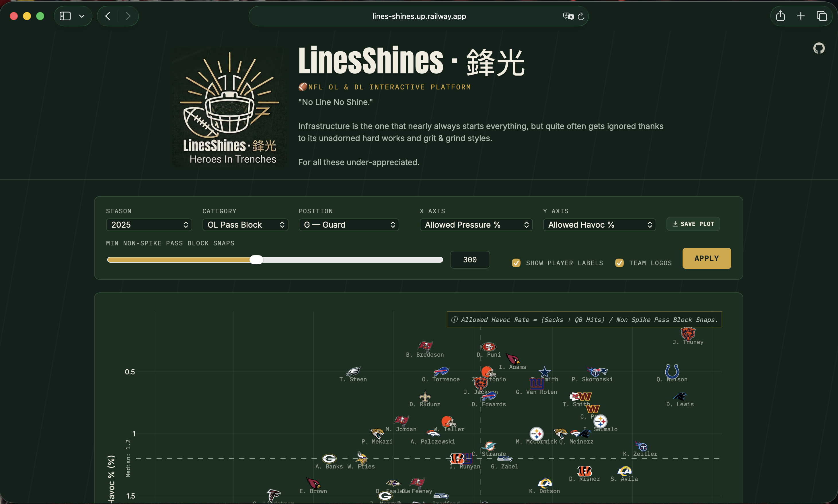Open tab overview icon

point(821,16)
